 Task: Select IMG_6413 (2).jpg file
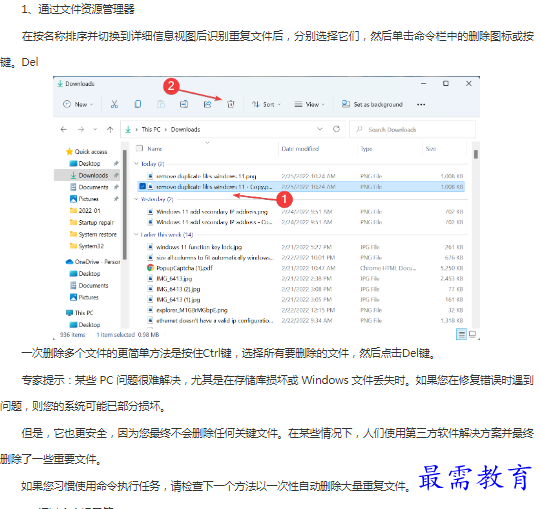coord(301,289)
